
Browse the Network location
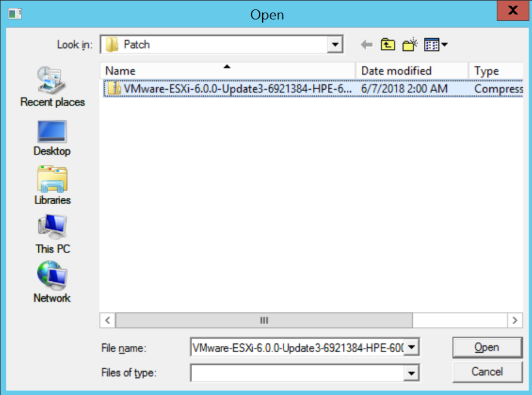click(52, 283)
